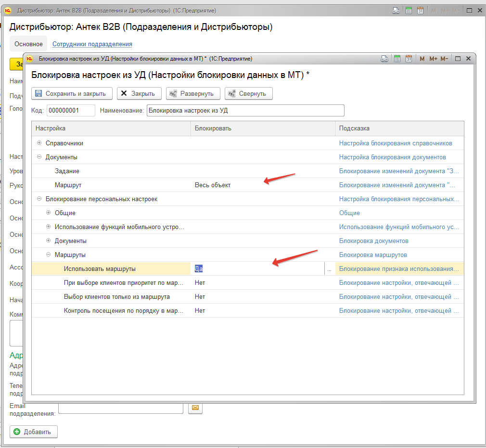The image size is (486, 448).
Task: Expand the Общие settings group
Action: tap(48, 213)
